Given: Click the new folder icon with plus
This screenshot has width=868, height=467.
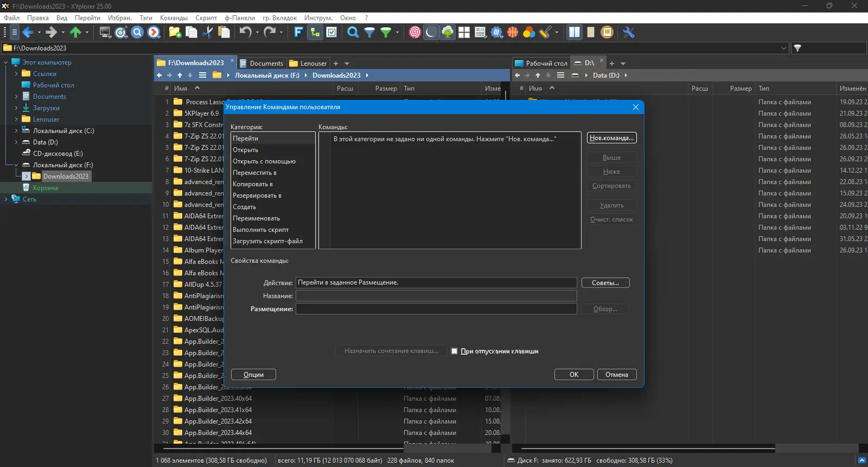Looking at the screenshot, I should [175, 33].
